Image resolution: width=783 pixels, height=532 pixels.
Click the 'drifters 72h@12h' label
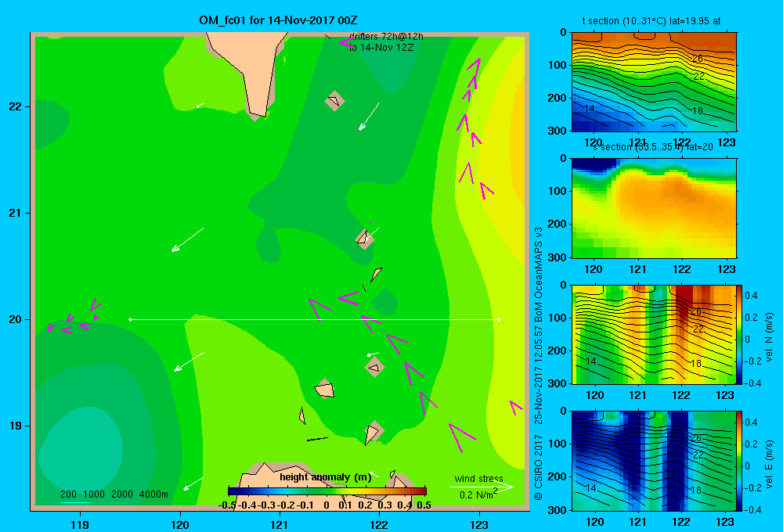pyautogui.click(x=386, y=37)
